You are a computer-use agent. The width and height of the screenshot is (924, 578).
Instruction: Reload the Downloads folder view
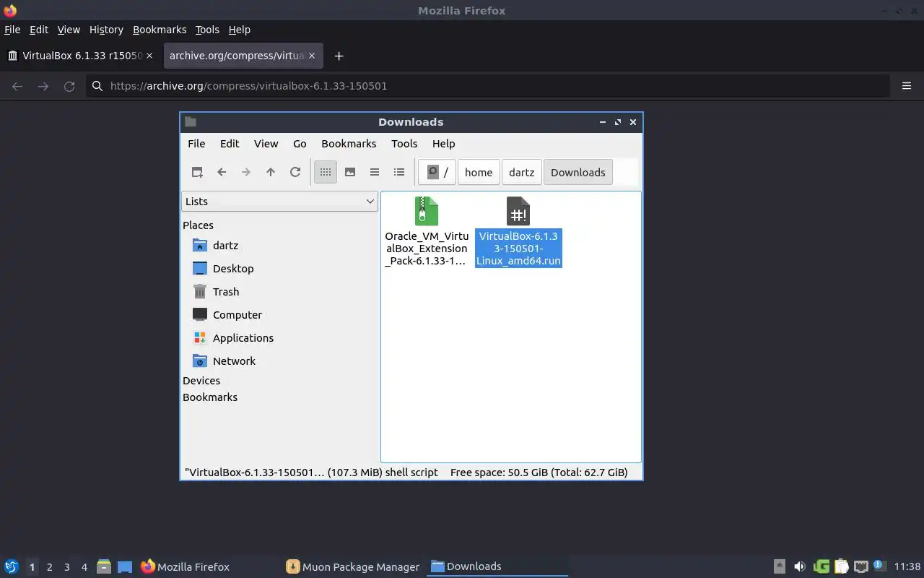[x=295, y=172]
